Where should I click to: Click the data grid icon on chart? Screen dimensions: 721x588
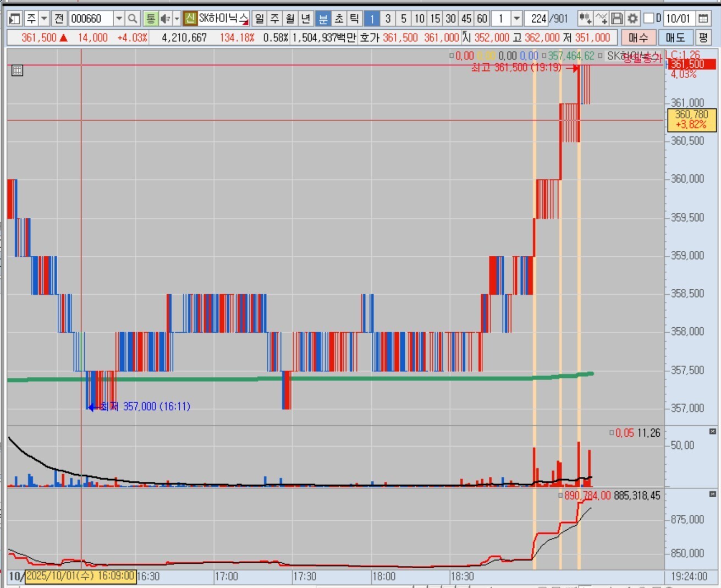tap(17, 70)
